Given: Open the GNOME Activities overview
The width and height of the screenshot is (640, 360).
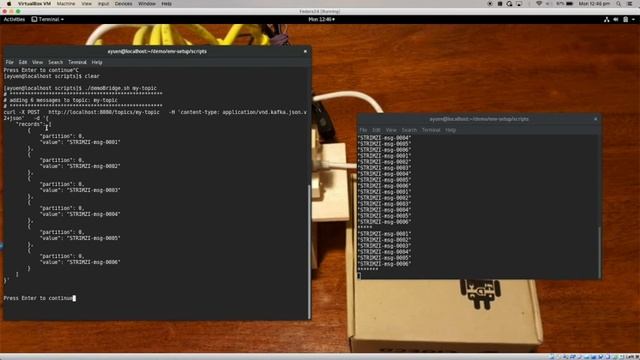Looking at the screenshot, I should 14,19.
